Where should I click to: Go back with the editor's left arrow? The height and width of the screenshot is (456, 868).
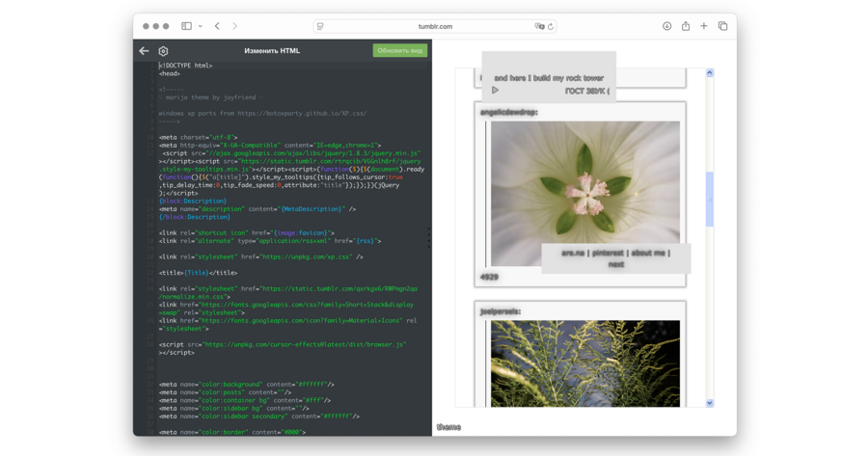(x=145, y=51)
